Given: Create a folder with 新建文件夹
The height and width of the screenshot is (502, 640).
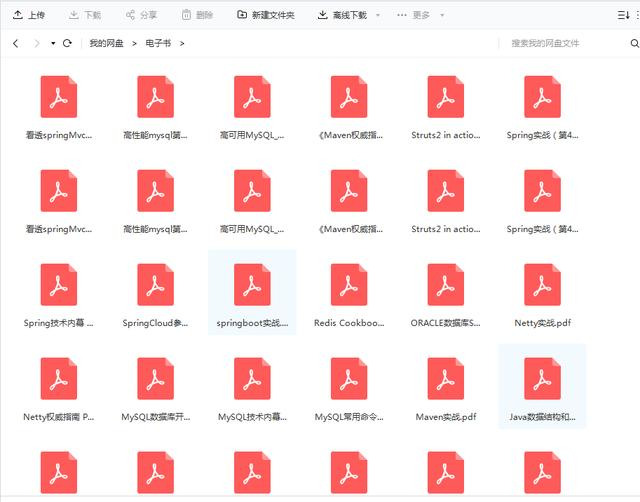Looking at the screenshot, I should click(266, 15).
